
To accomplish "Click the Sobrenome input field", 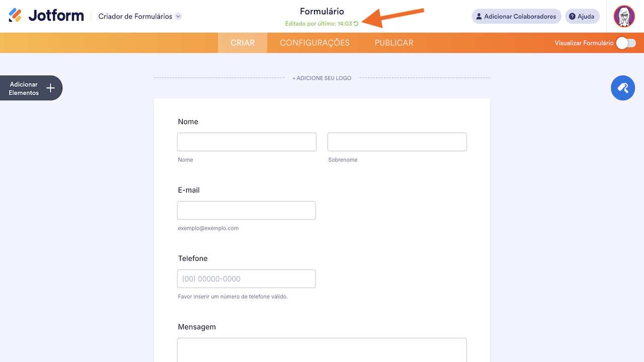I will (397, 142).
